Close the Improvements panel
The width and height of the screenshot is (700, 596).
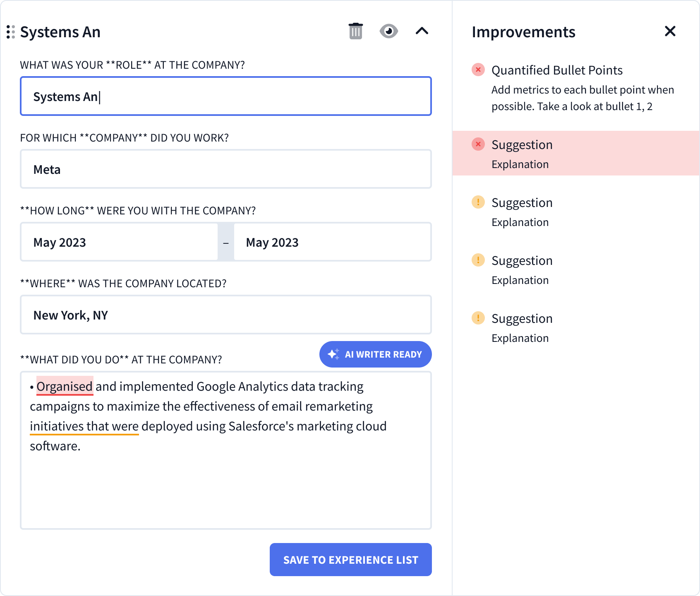(670, 31)
